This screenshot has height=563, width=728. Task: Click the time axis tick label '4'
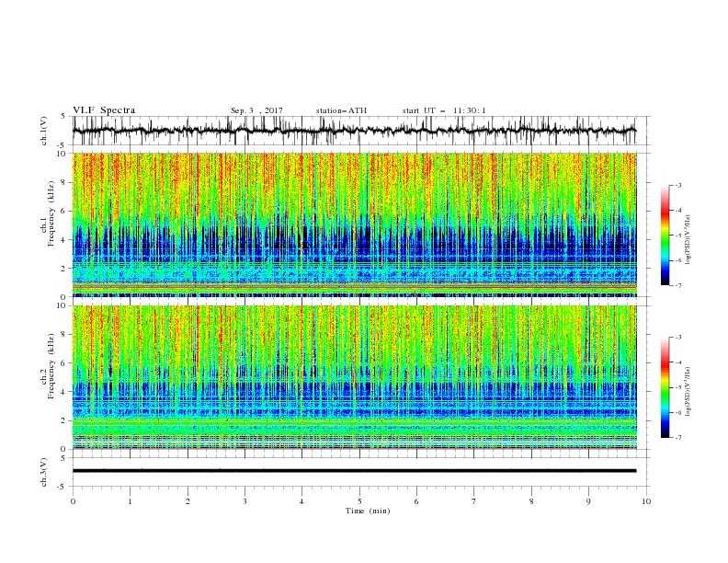[x=302, y=501]
